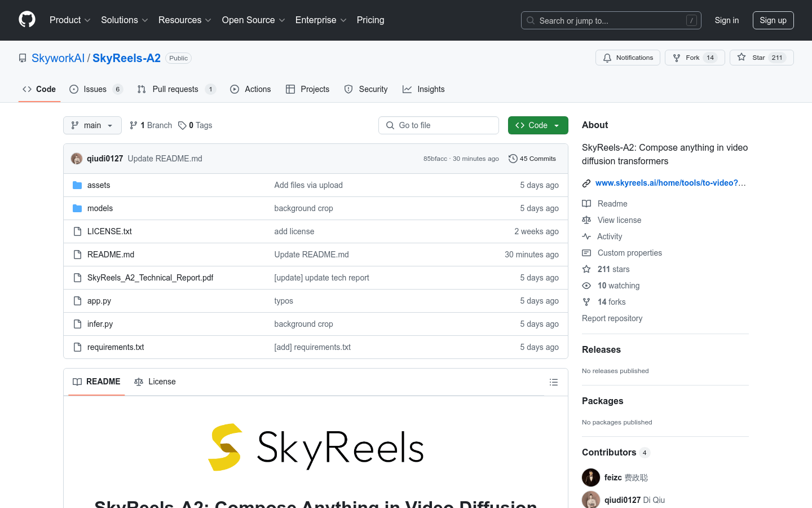Open the Pull requests tab
Image resolution: width=812 pixels, height=508 pixels.
coord(176,89)
